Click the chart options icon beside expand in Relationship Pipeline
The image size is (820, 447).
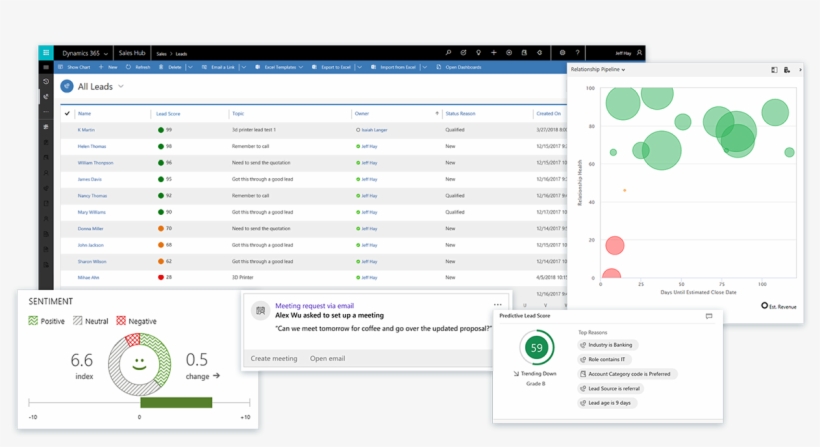click(787, 70)
